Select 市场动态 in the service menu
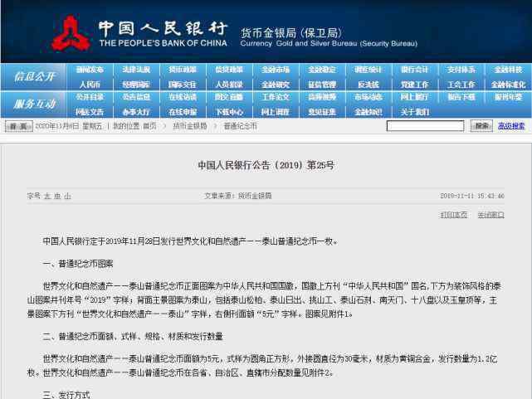The image size is (532, 399). tap(368, 97)
